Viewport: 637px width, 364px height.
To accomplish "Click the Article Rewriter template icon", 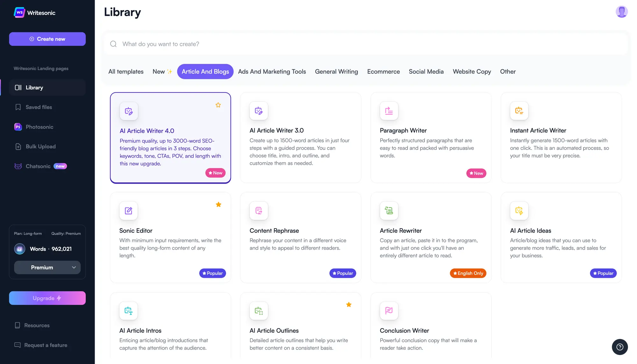I will pyautogui.click(x=389, y=211).
